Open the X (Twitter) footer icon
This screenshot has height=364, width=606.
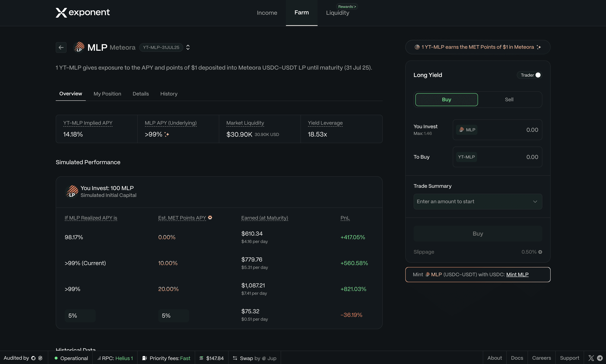click(591, 358)
